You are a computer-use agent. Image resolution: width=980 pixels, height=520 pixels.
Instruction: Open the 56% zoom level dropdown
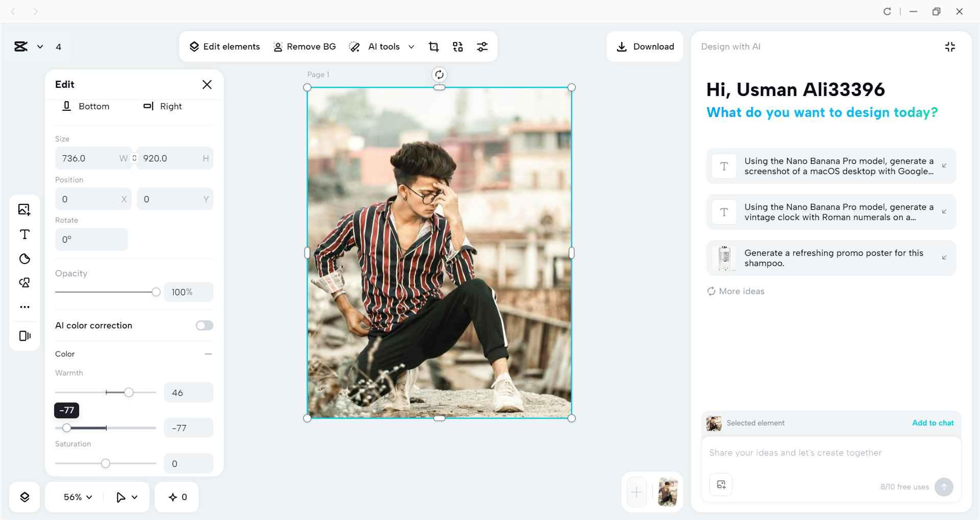coord(78,497)
